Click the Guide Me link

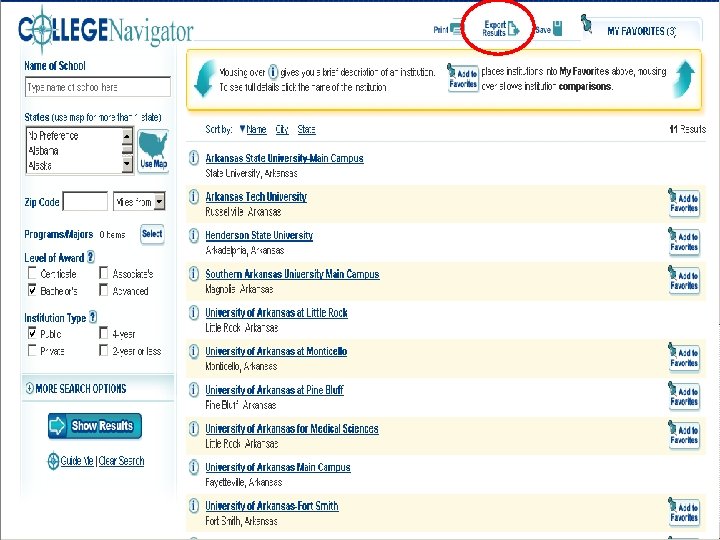(x=77, y=461)
